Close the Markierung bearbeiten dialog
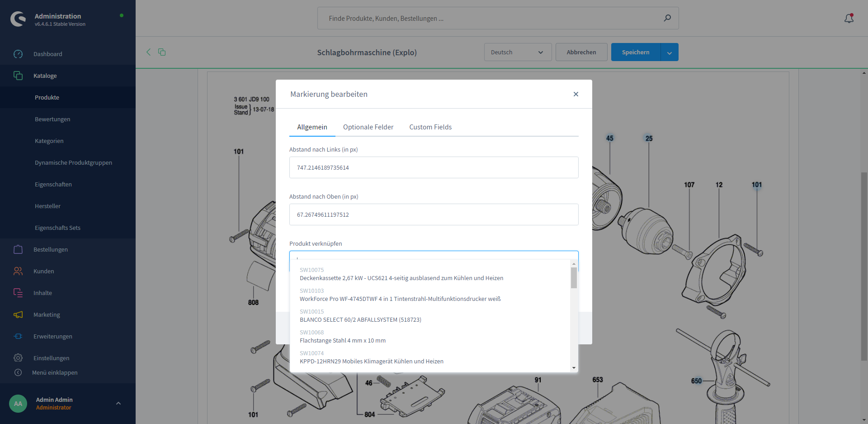The width and height of the screenshot is (868, 424). click(x=576, y=94)
